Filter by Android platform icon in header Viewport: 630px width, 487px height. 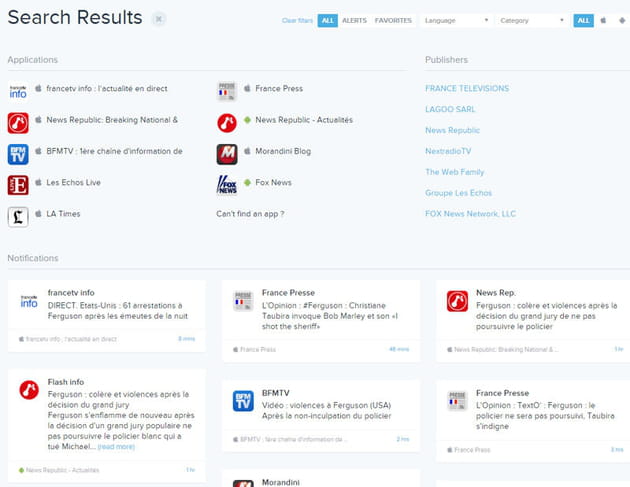click(x=622, y=20)
